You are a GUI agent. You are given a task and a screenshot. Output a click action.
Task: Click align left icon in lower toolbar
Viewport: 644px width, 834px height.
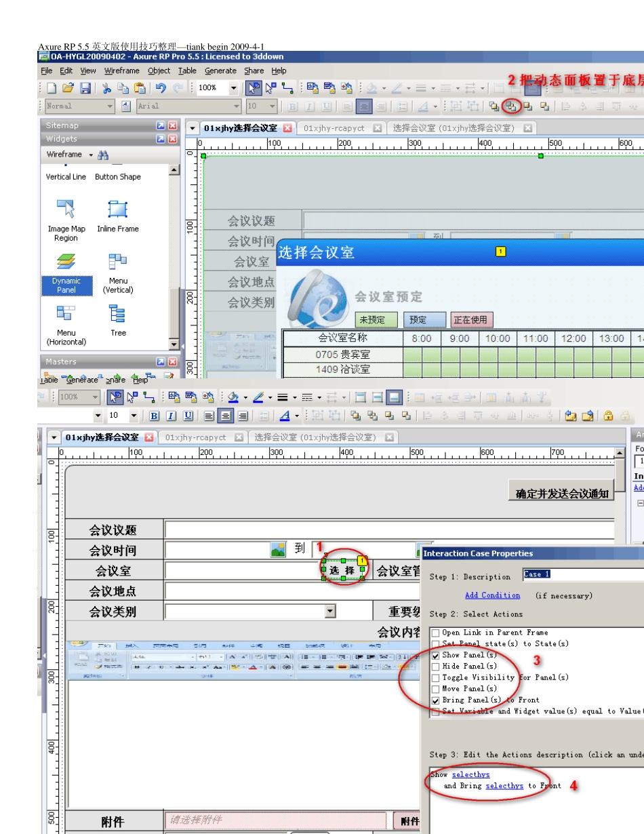(209, 416)
